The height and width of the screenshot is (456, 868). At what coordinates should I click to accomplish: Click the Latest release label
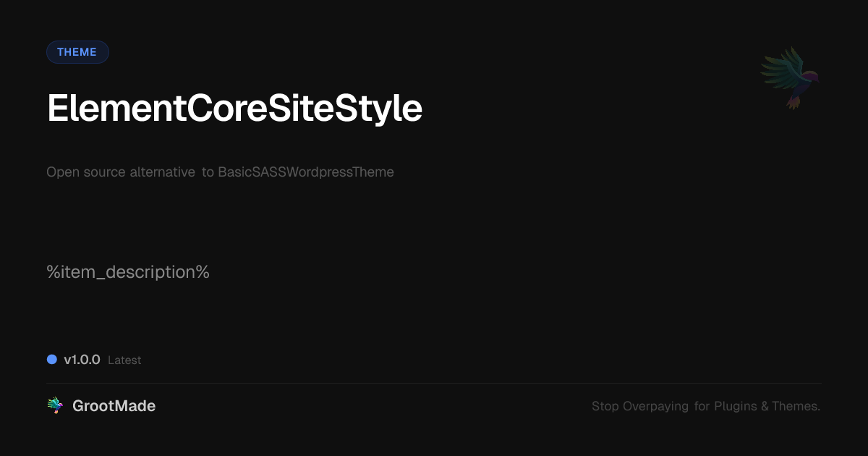tap(124, 360)
